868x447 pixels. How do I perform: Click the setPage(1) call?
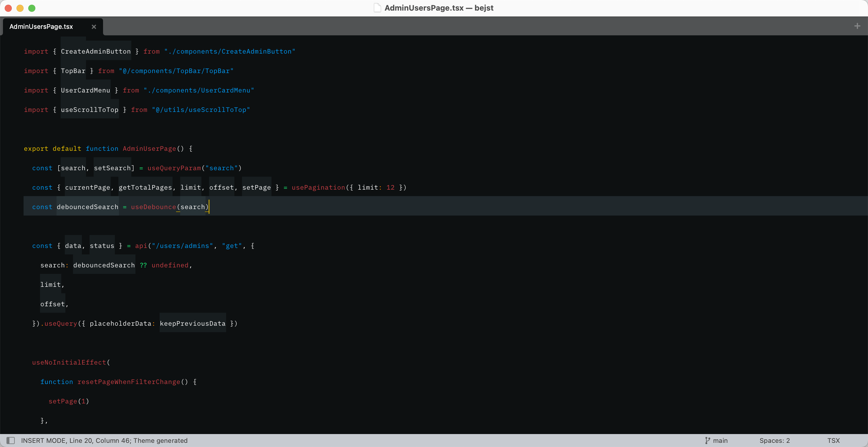tap(69, 401)
